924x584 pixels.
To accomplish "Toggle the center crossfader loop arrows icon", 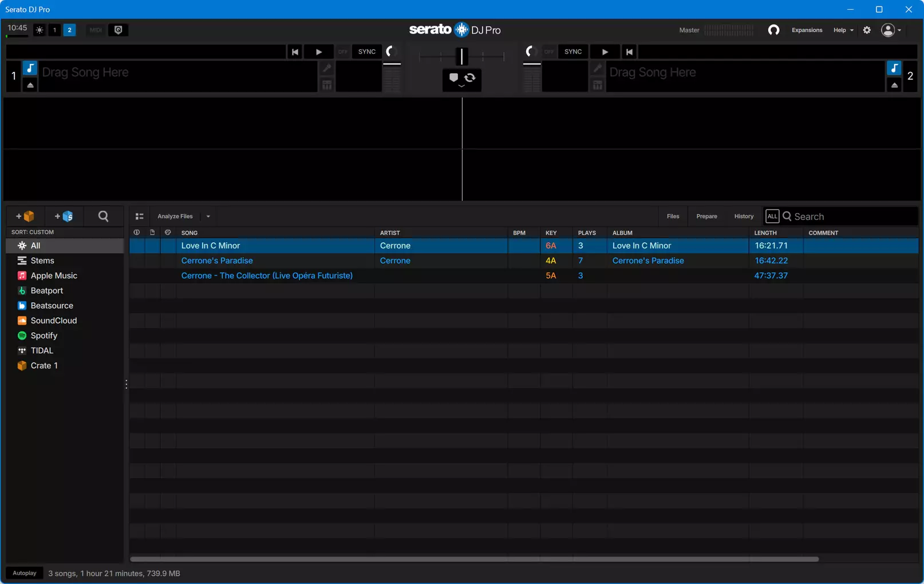I will pyautogui.click(x=470, y=77).
